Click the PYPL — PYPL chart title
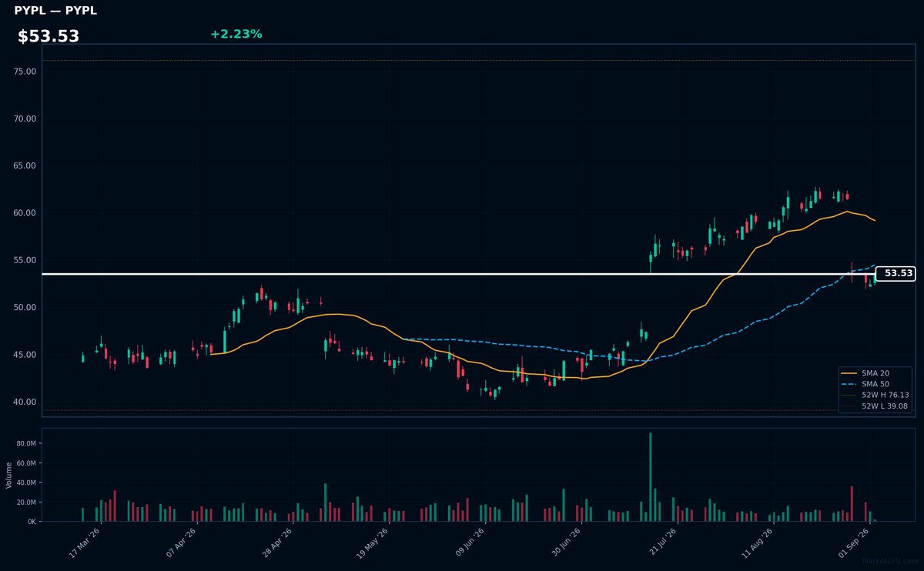This screenshot has height=571, width=924. pyautogui.click(x=55, y=11)
